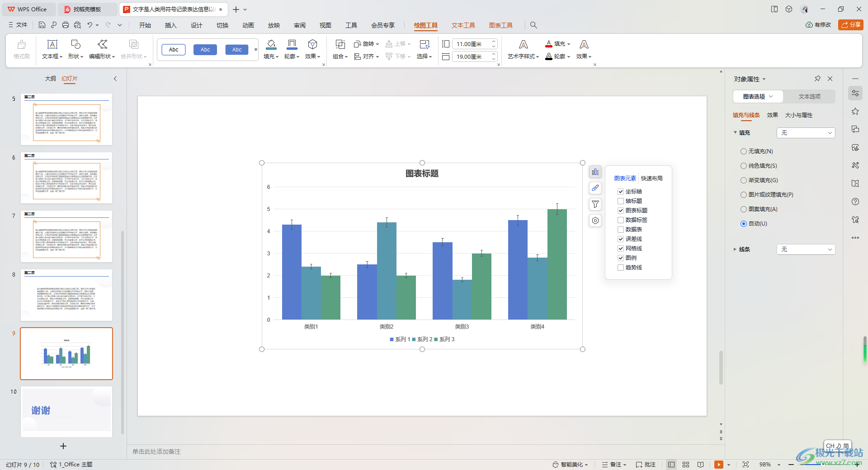Click the search magnifier icon in ribbon
Image resolution: width=868 pixels, height=470 pixels.
[x=533, y=25]
